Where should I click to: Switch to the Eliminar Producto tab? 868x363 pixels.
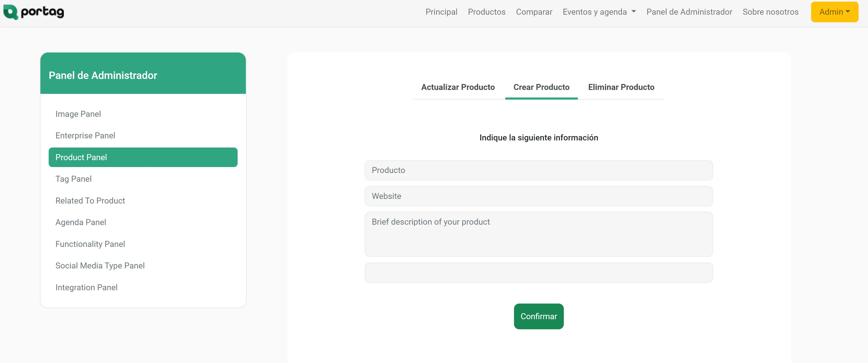pyautogui.click(x=621, y=87)
